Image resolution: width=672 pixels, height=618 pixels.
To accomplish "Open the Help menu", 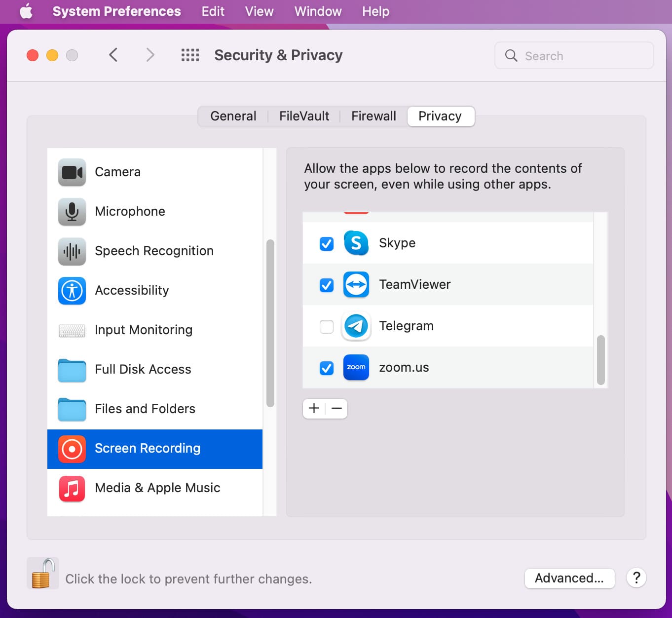I will [x=375, y=11].
